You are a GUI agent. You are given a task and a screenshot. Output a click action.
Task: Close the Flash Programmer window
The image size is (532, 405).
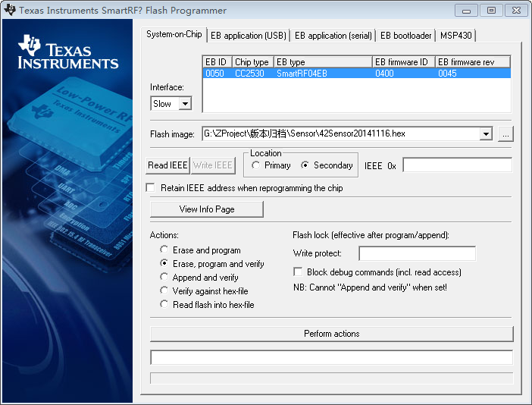pos(516,11)
